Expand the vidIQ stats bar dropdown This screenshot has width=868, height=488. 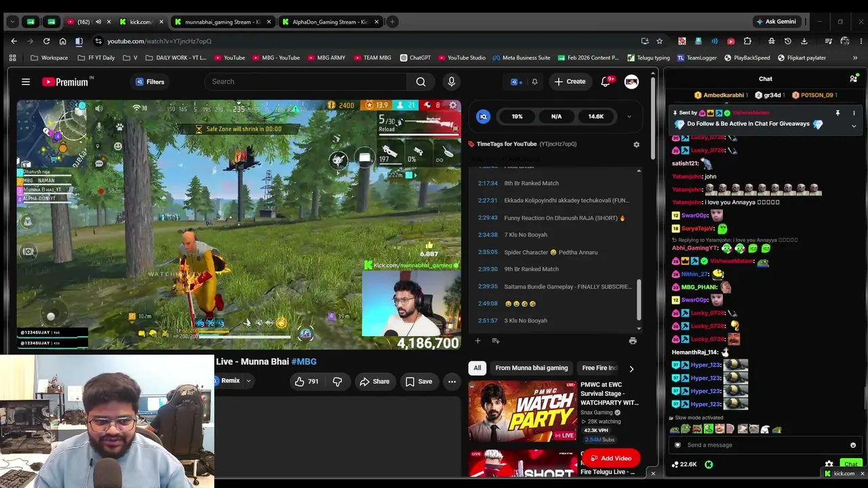(x=629, y=117)
